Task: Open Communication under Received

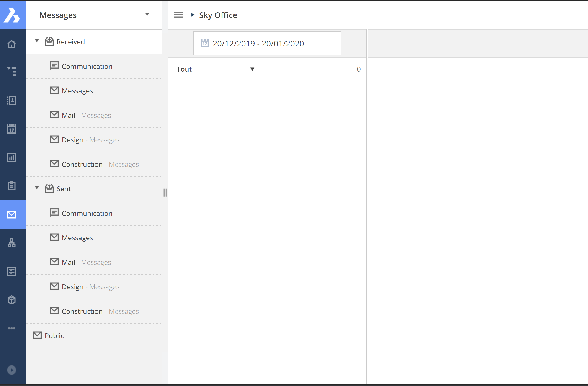Action: [x=94, y=66]
